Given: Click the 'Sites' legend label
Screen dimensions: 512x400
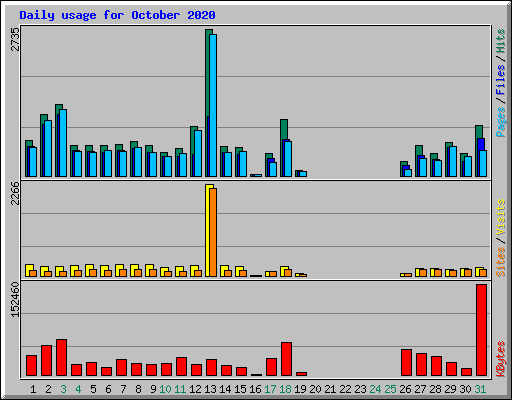Looking at the screenshot, I should [501, 262].
